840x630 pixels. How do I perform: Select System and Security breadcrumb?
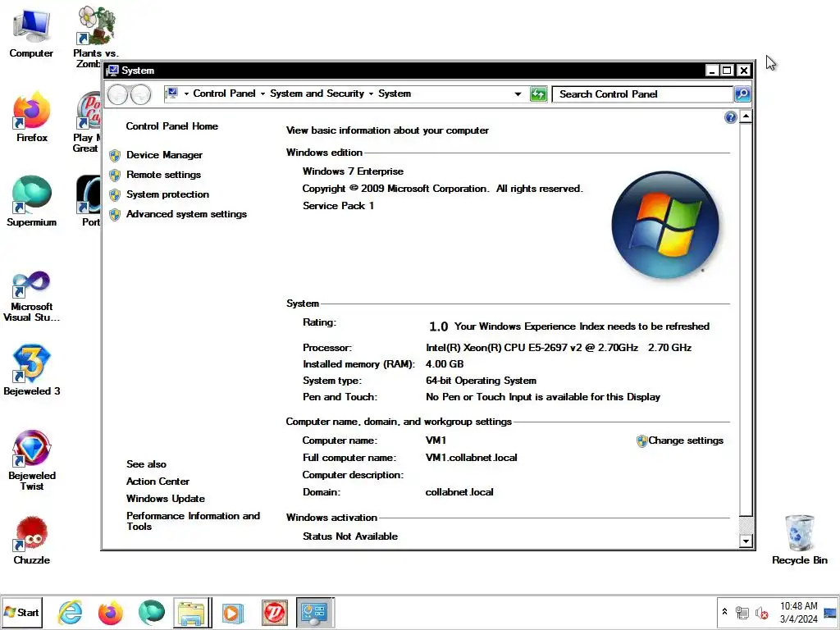click(x=317, y=94)
